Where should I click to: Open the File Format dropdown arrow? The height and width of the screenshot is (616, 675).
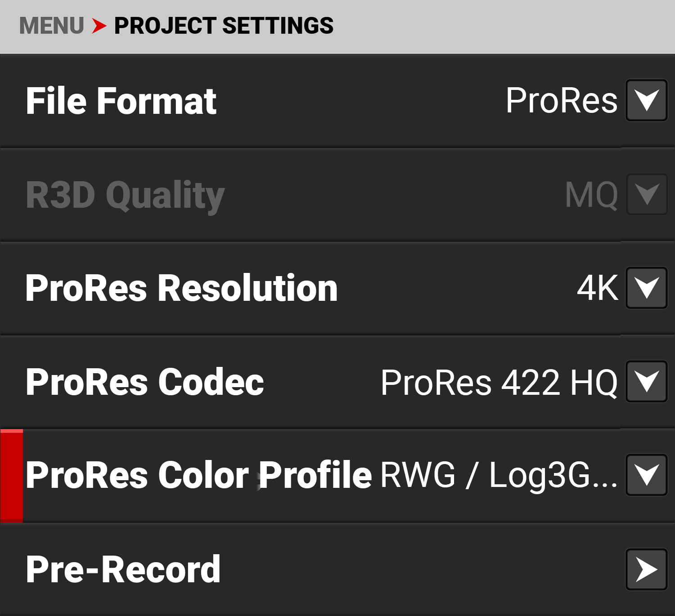(646, 100)
